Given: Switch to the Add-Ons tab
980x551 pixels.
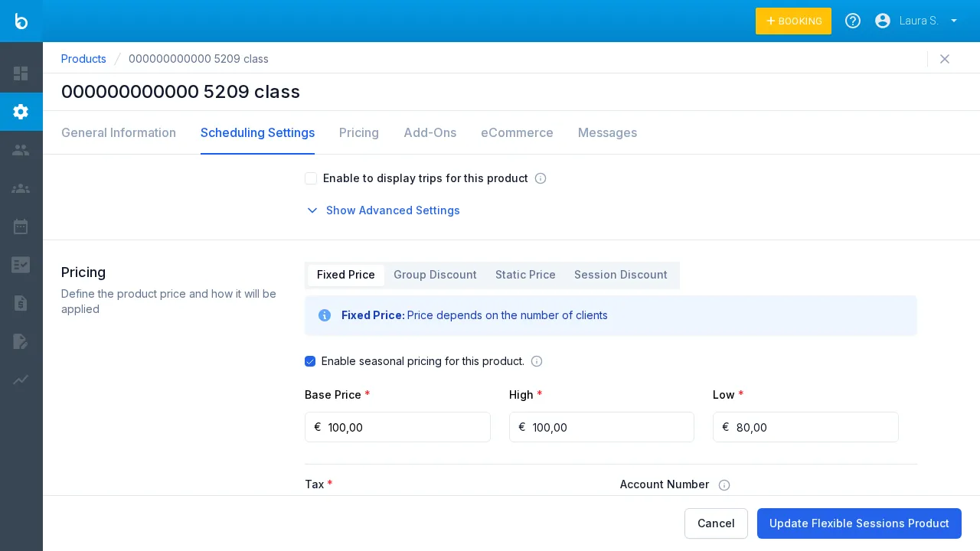Looking at the screenshot, I should tap(430, 132).
